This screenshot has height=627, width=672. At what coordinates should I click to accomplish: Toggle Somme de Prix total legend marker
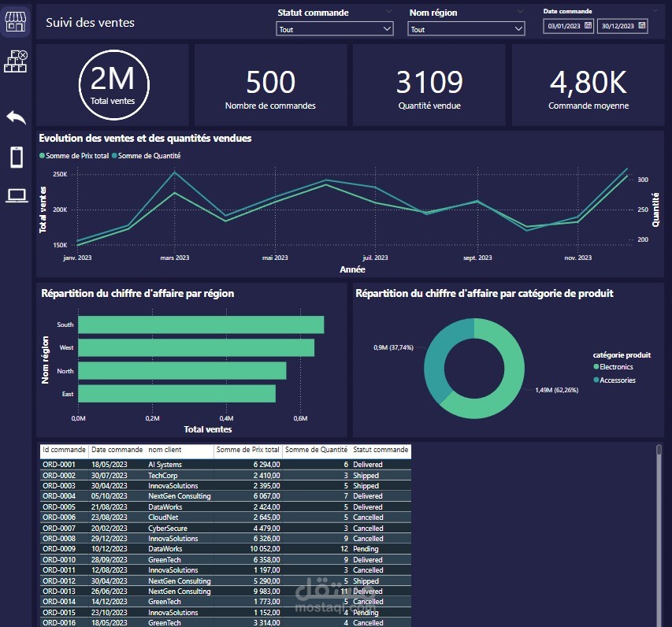[42, 156]
